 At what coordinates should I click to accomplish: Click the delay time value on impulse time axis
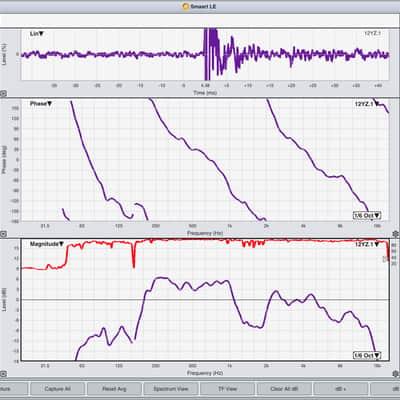(x=205, y=86)
